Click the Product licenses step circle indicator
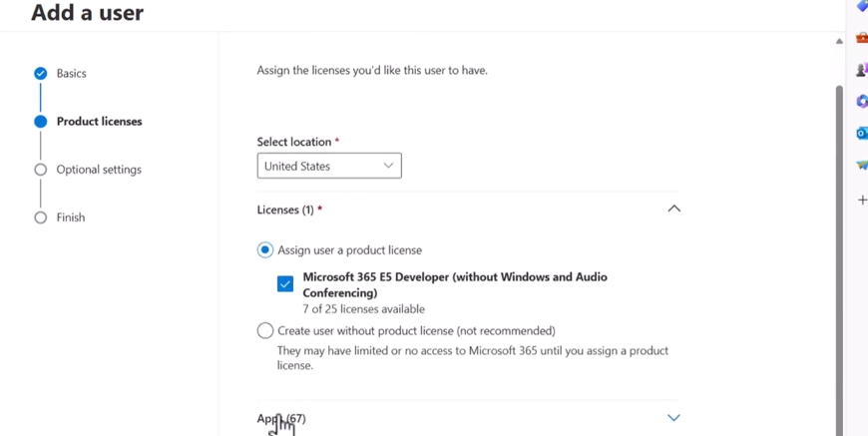 [40, 122]
